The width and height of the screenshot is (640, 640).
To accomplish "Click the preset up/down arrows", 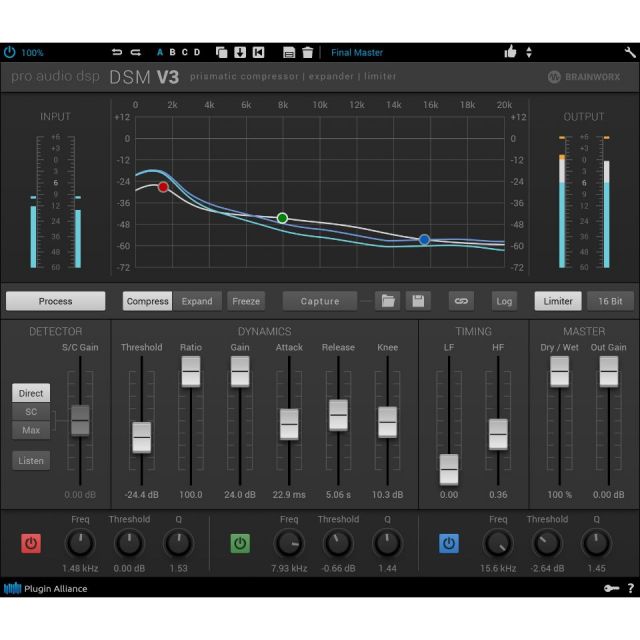I will coord(529,52).
